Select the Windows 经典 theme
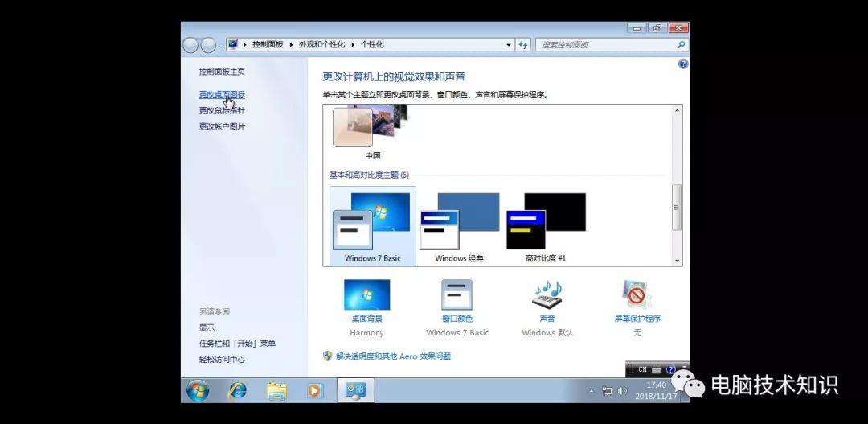Screen dimensions: 868x424 pyautogui.click(x=460, y=226)
